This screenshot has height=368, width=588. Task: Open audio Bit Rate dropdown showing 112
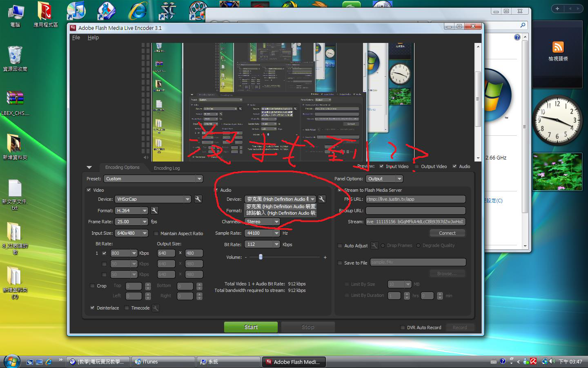point(262,244)
